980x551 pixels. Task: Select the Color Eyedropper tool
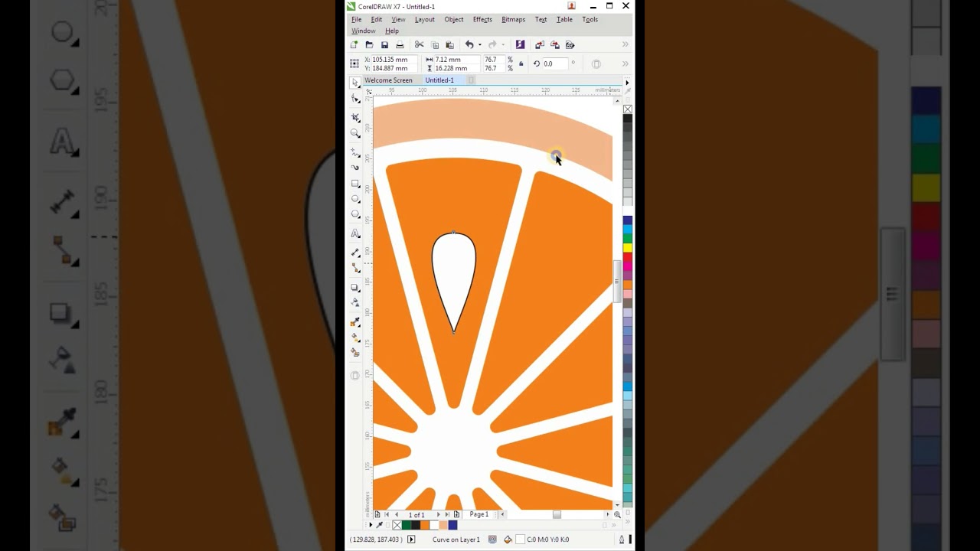(x=355, y=322)
